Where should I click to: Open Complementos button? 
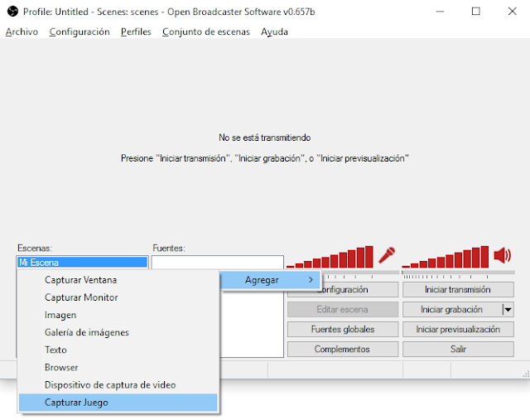[343, 349]
